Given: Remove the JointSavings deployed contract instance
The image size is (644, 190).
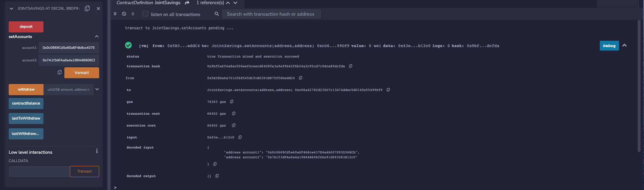Looking at the screenshot, I should pyautogui.click(x=98, y=8).
